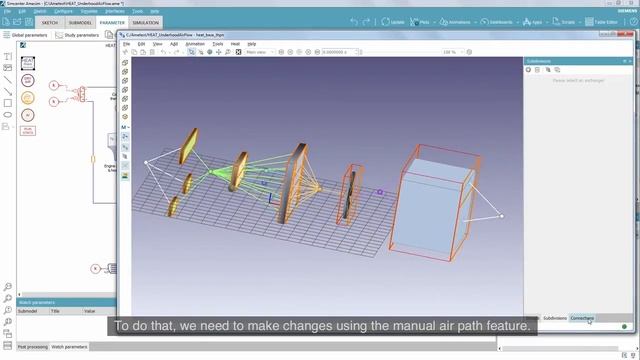The width and height of the screenshot is (640, 360).
Task: Click the paste icon in HEAT window toolbar
Action: tap(143, 52)
